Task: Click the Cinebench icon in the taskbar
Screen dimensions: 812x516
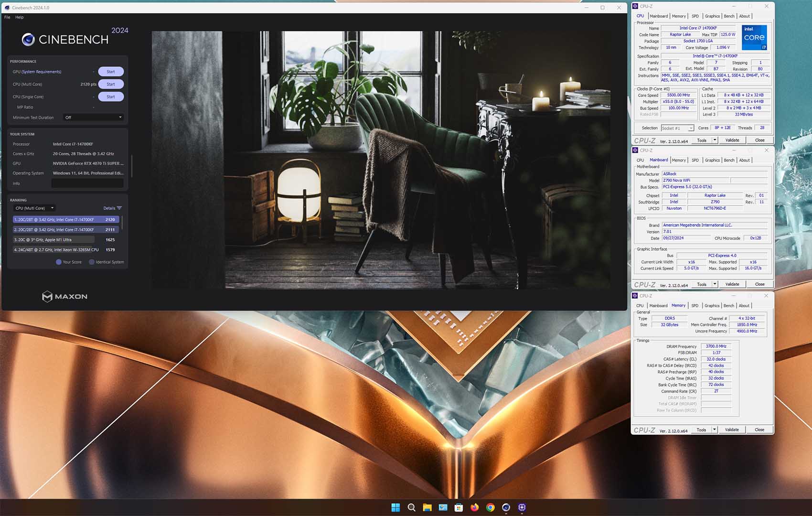Action: (x=506, y=507)
